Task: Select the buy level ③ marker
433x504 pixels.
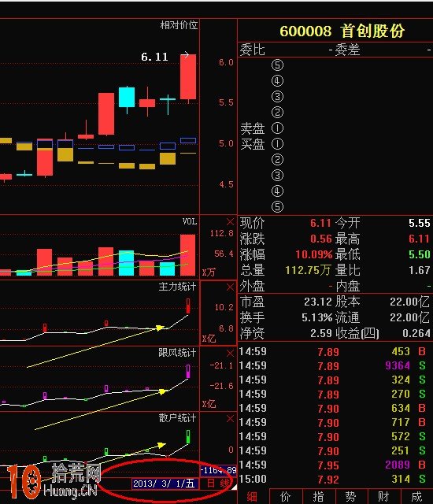Action: coord(278,175)
